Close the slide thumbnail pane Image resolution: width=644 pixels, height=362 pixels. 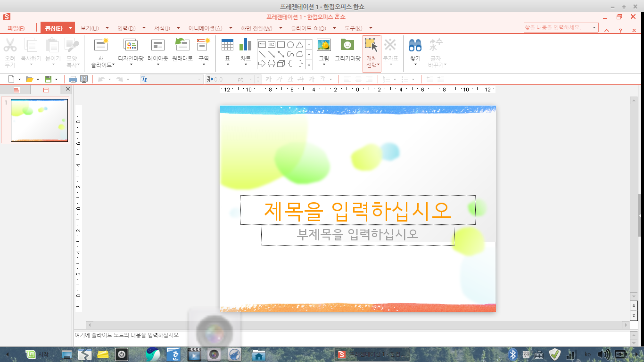(67, 89)
